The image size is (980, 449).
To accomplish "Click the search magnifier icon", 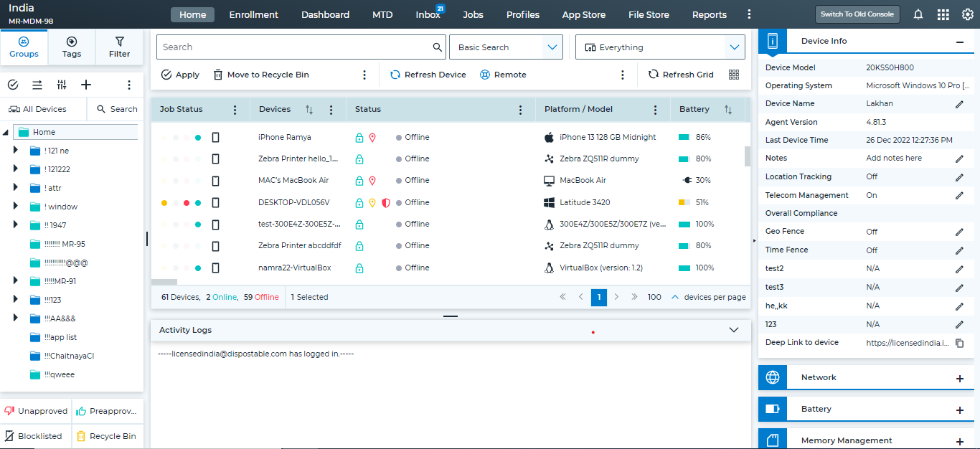I will 438,47.
